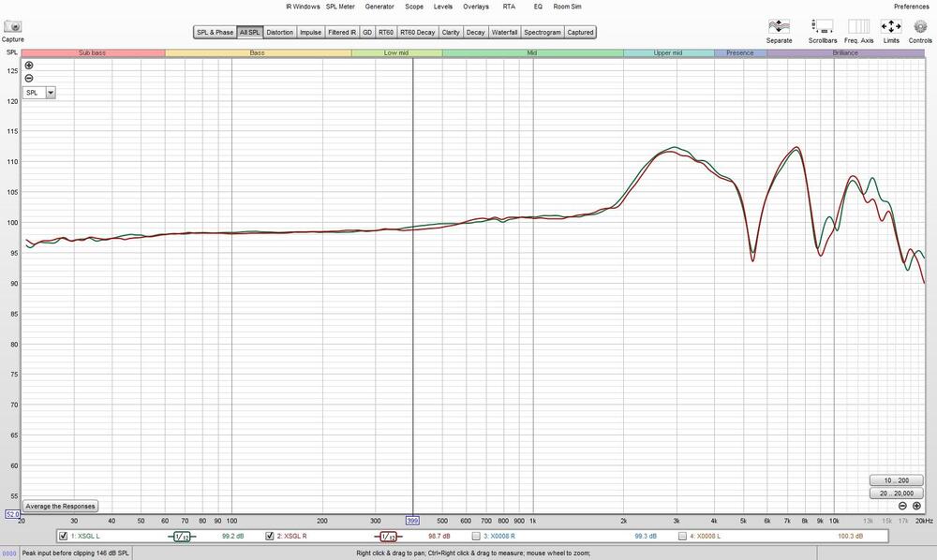The image size is (937, 560).
Task: Enable the X0008 R trace checkbox
Action: tap(476, 537)
